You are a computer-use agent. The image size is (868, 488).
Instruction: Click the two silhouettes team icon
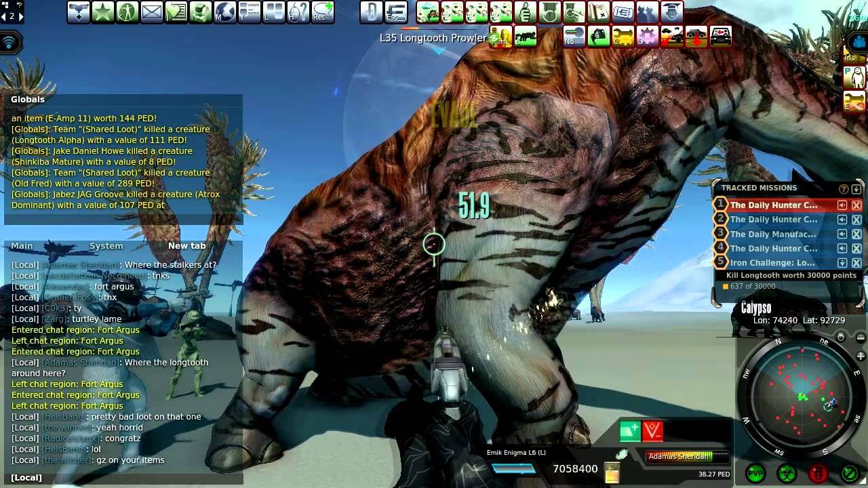[x=647, y=12]
